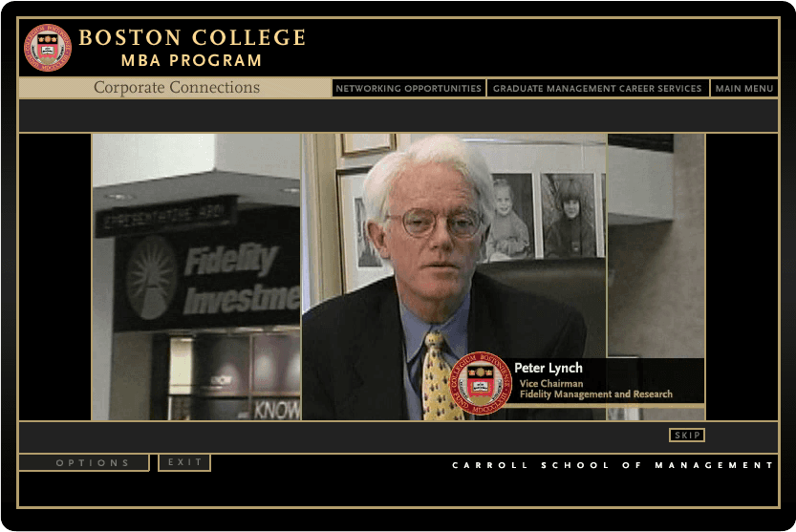Click the Peter Lynch name caption
This screenshot has height=532, width=796.
coord(549,368)
